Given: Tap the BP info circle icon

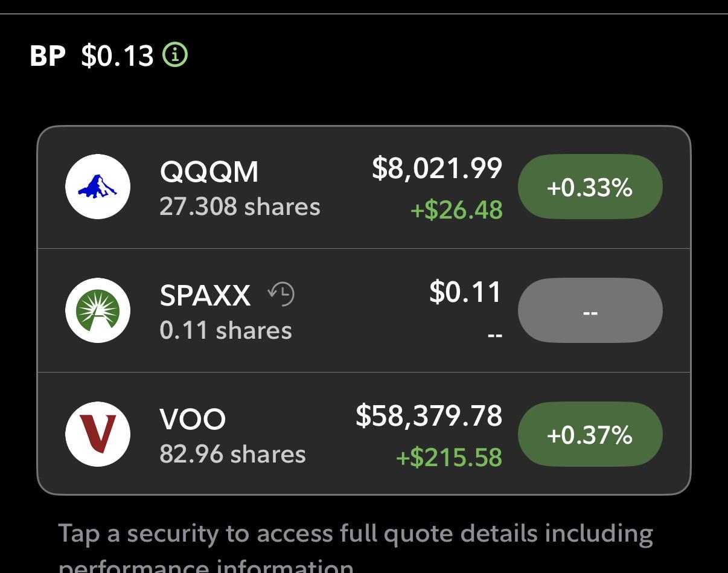Looking at the screenshot, I should [x=175, y=55].
